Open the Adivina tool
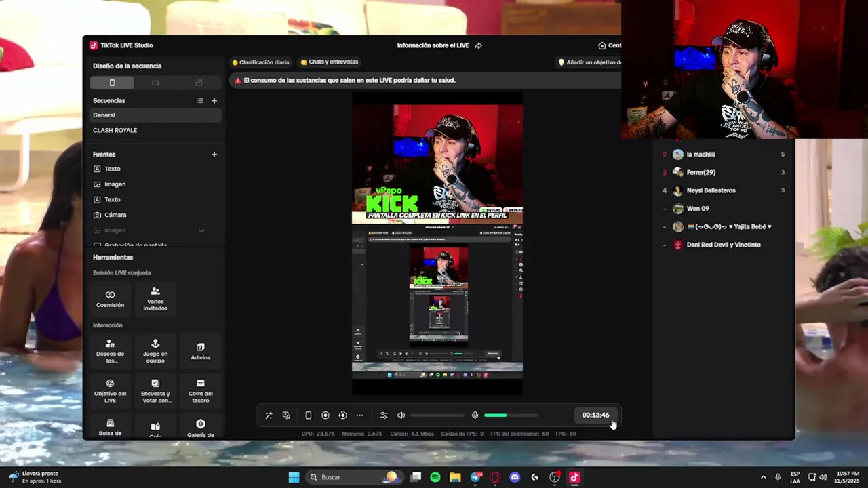Image resolution: width=868 pixels, height=488 pixels. pos(201,351)
